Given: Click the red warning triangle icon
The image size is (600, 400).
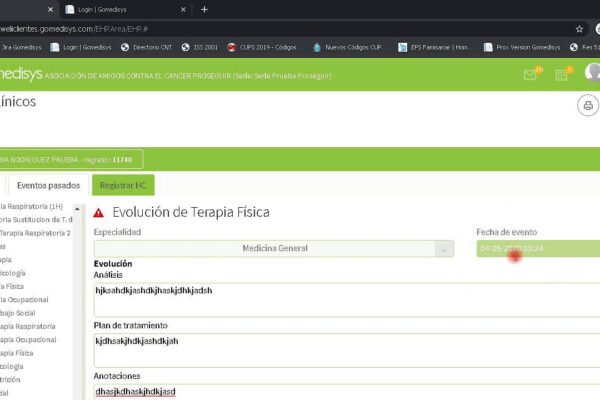Looking at the screenshot, I should point(98,213).
